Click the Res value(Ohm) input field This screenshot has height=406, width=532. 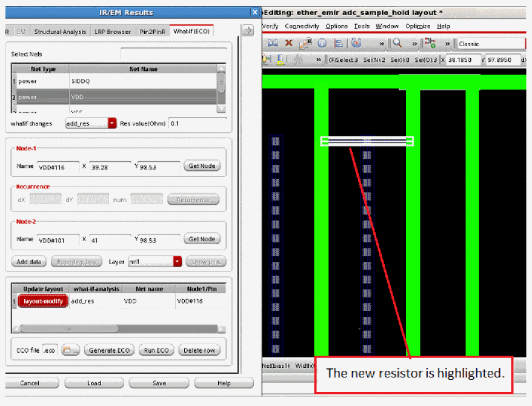[x=197, y=123]
